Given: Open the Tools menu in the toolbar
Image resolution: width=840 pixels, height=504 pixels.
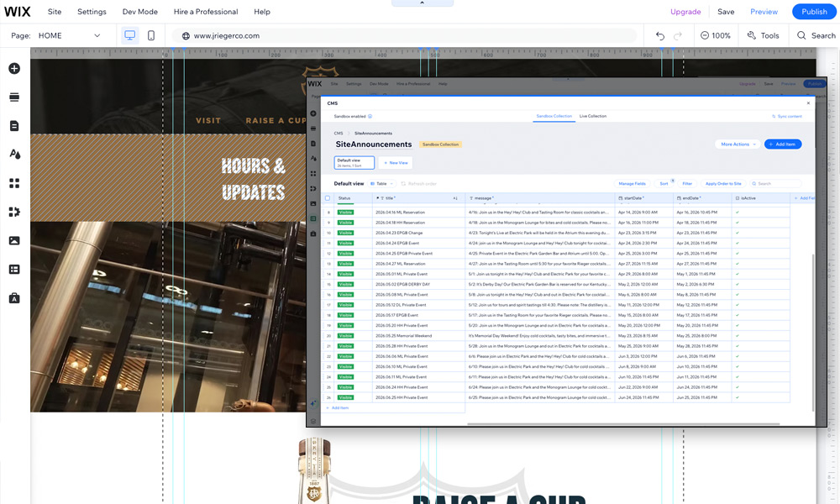Looking at the screenshot, I should [x=764, y=36].
